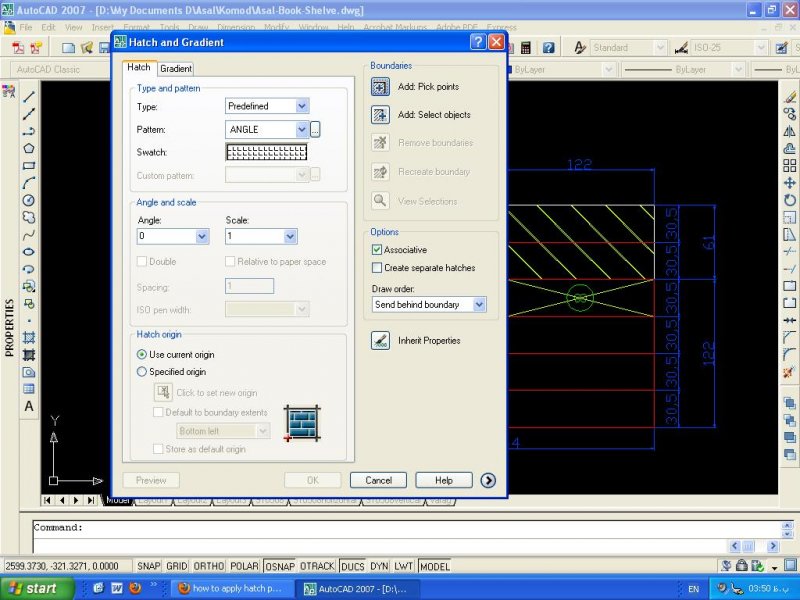Click the Text Style icon in Styles toolbar

point(580,48)
